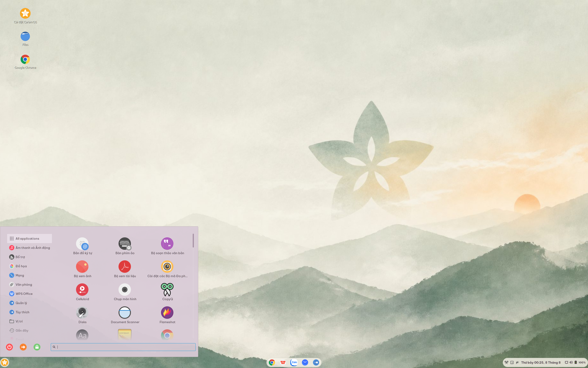588x368 pixels.
Task: Click the menu search input field
Action: [123, 347]
